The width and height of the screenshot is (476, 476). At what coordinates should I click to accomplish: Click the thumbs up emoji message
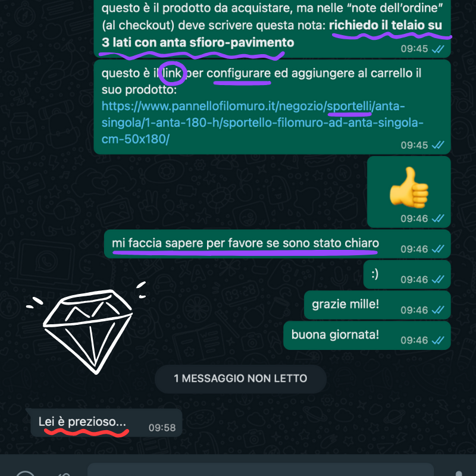pos(409,192)
